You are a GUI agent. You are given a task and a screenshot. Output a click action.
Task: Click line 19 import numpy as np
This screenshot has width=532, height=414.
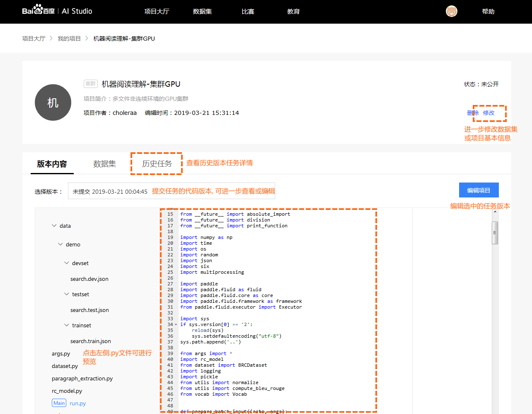point(206,237)
